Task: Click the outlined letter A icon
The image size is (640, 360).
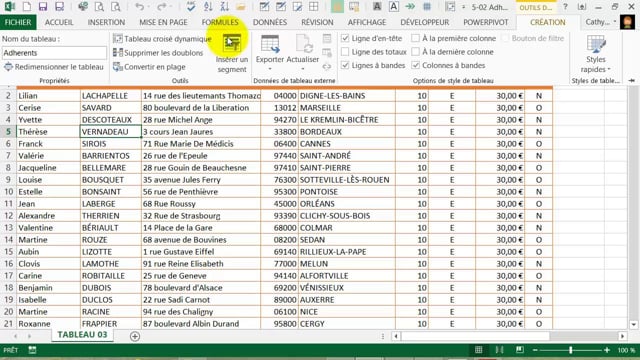Action: point(393,7)
